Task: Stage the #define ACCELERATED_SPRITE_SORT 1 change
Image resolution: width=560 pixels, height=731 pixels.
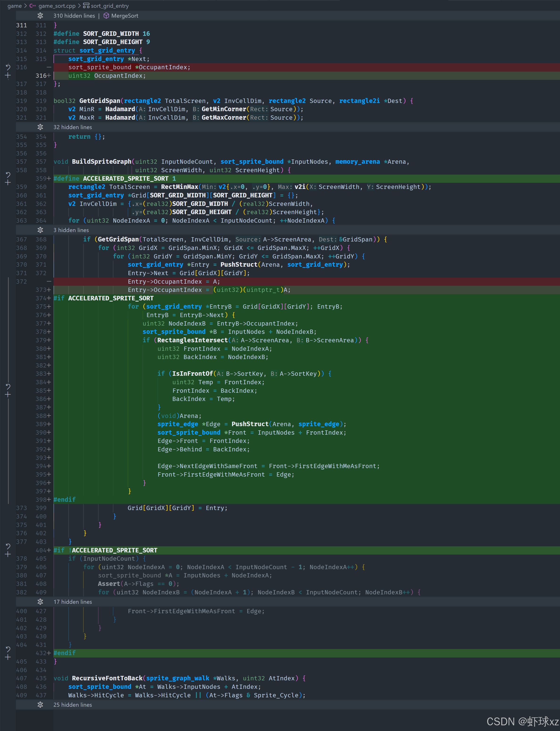Action: coord(8,183)
